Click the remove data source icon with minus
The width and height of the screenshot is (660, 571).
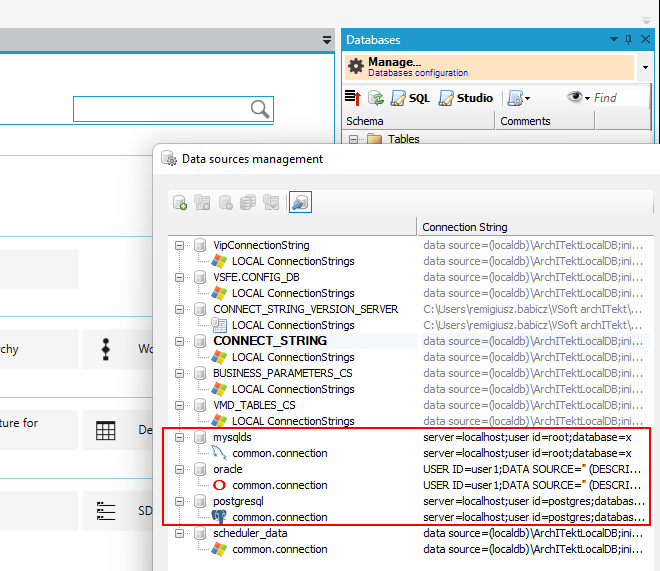click(x=226, y=202)
